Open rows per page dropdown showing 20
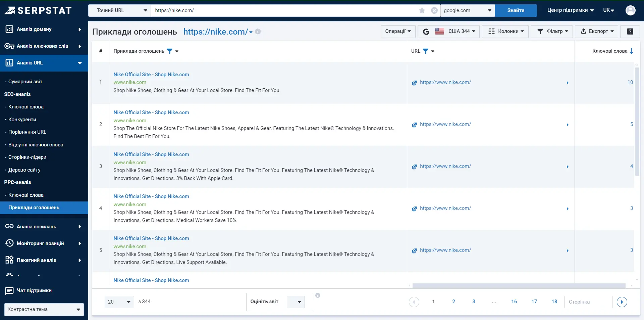Screen dimensions: 644x320 pyautogui.click(x=119, y=302)
